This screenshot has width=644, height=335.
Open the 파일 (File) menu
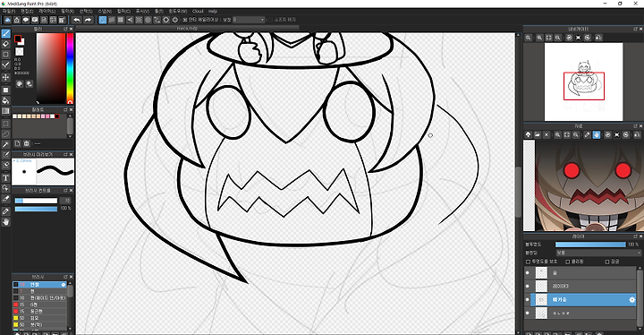tap(9, 12)
